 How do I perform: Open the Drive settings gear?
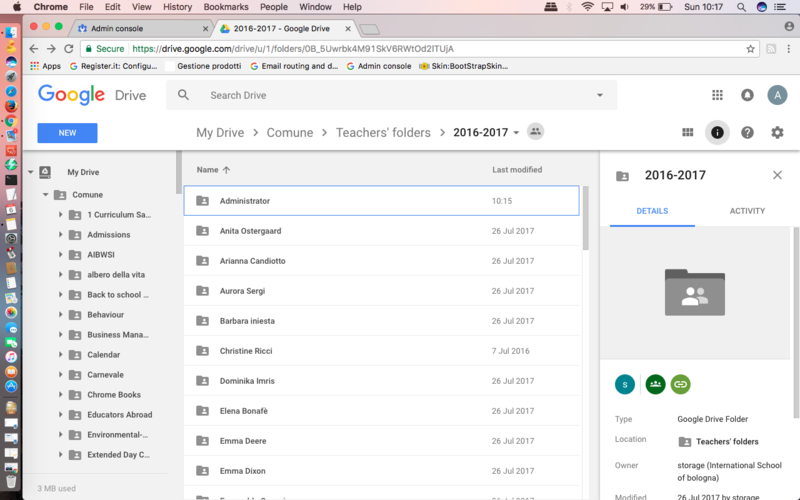click(777, 133)
